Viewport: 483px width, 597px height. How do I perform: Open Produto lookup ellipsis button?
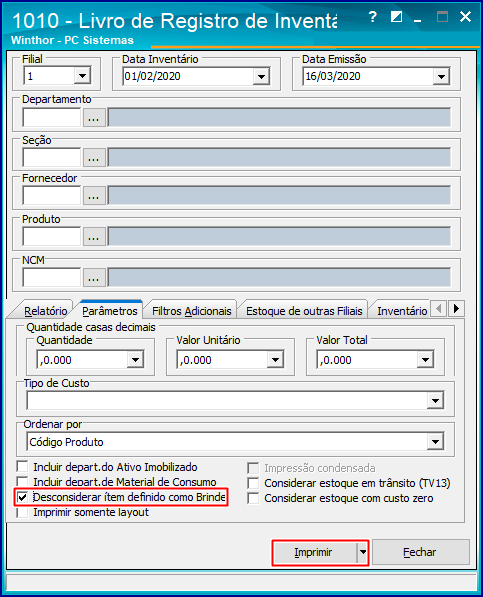coord(94,236)
